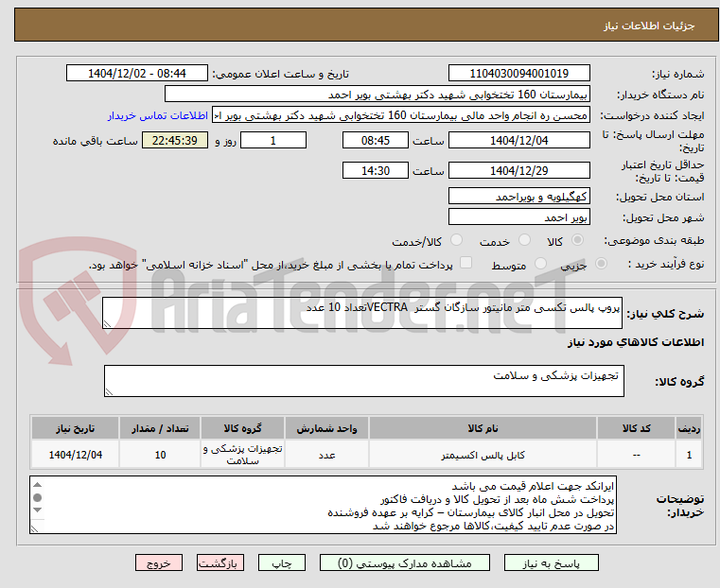Open مشاهده مدارک پیوستی (0) button

405,562
